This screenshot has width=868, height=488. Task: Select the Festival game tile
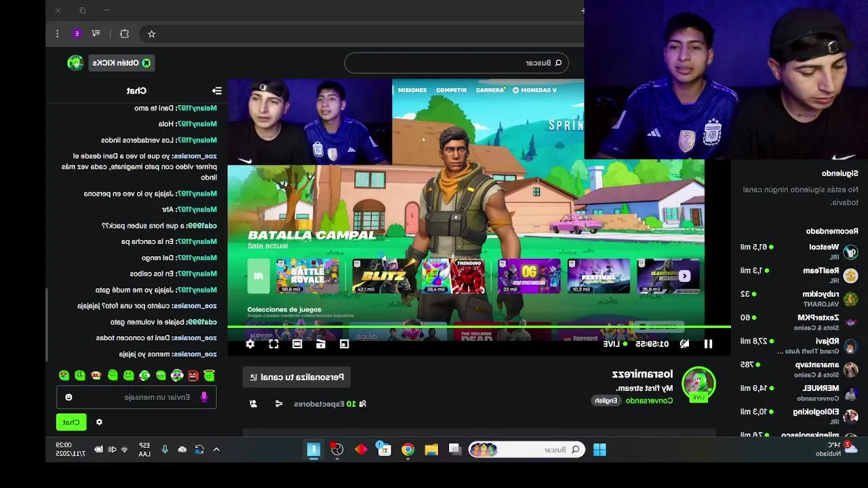click(599, 276)
